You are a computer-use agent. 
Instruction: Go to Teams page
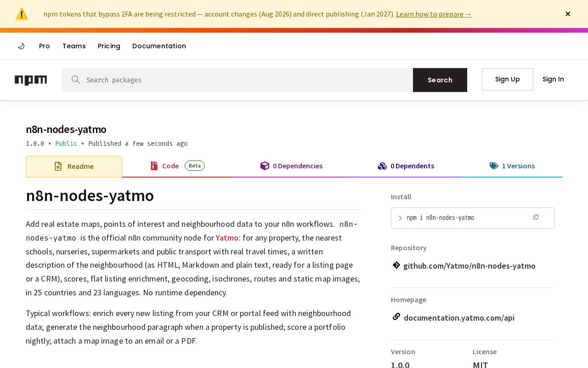74,46
